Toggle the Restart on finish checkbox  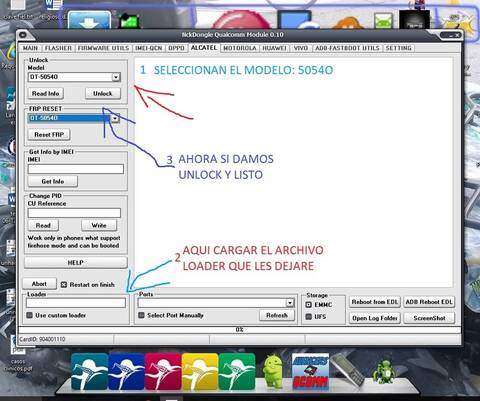64,285
